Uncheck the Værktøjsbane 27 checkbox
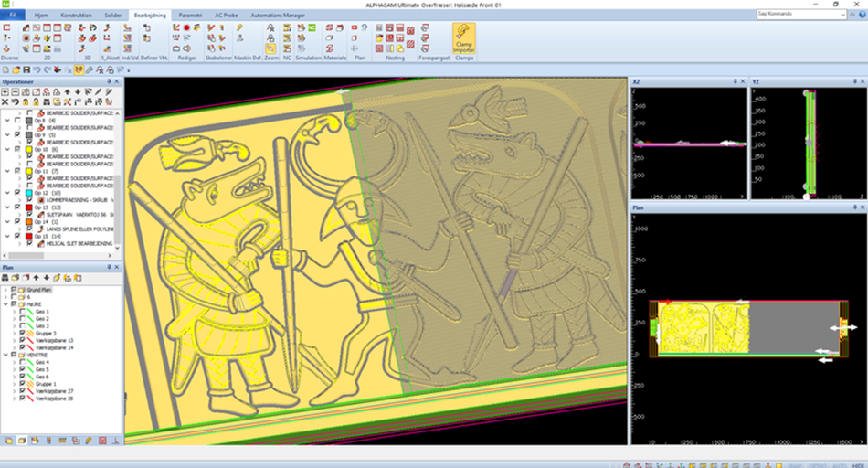This screenshot has width=868, height=468. pyautogui.click(x=22, y=391)
